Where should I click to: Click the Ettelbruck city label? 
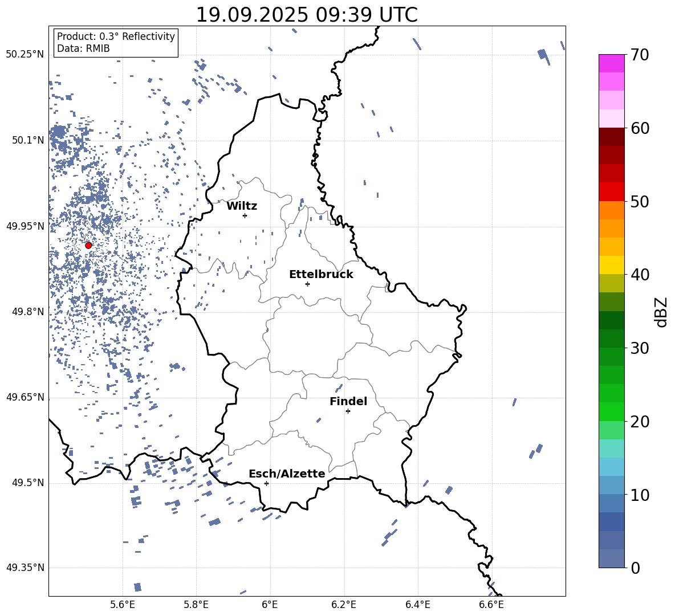point(321,275)
